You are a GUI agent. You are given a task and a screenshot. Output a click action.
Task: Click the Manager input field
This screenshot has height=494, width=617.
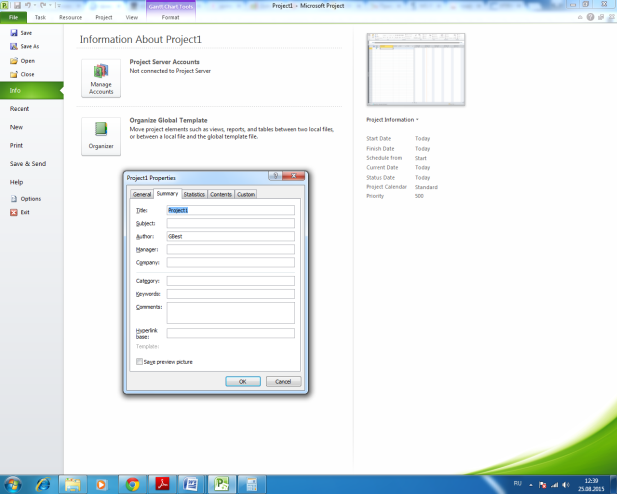(230, 249)
